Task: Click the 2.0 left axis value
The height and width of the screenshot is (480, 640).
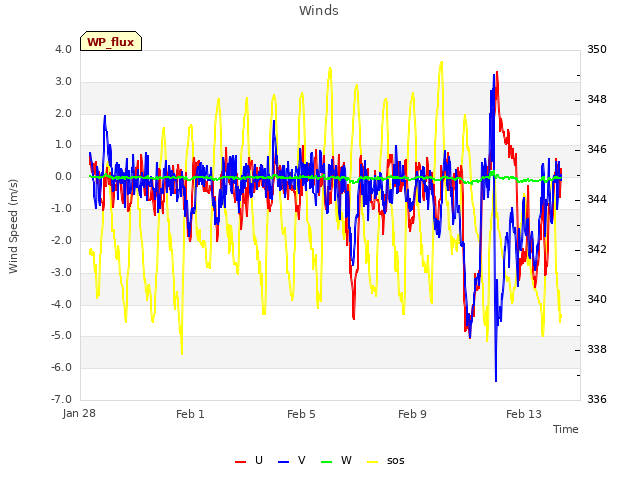Action: (x=63, y=113)
